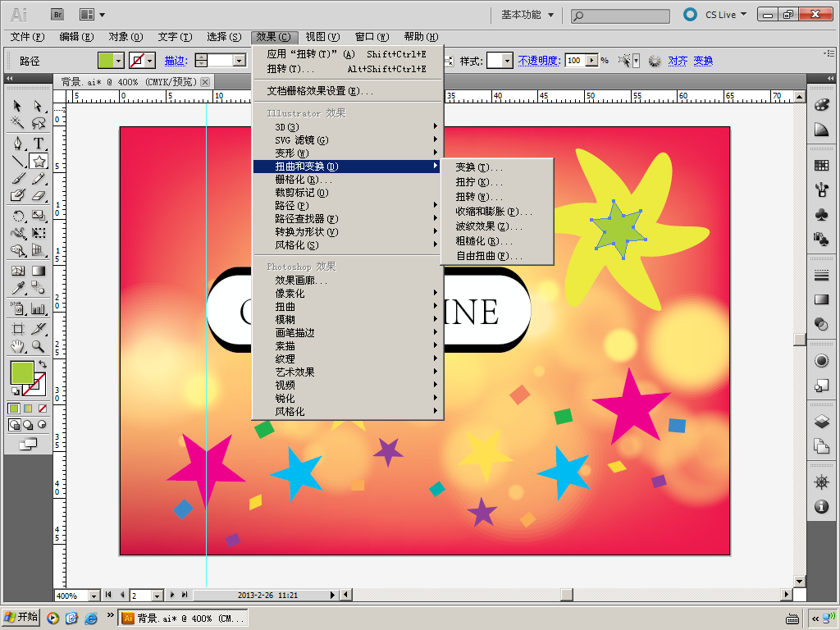Click Internet Explorer icon in quick launch
This screenshot has width=840, height=630.
(x=91, y=619)
